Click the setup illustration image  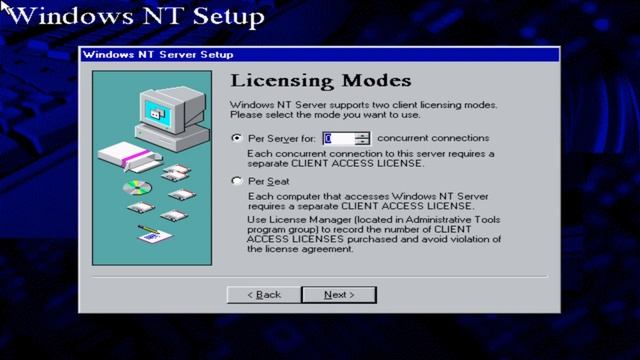pos(152,168)
